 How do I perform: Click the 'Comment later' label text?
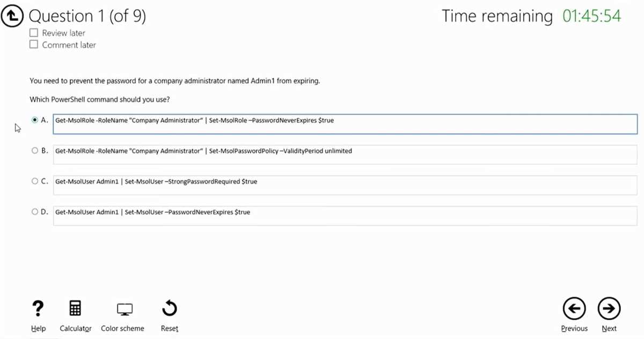coord(69,45)
